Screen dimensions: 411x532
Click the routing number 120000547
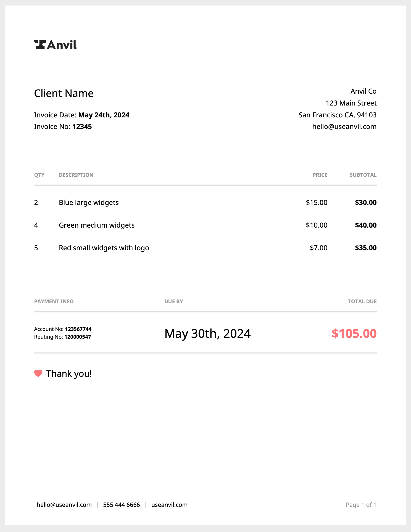pos(78,337)
